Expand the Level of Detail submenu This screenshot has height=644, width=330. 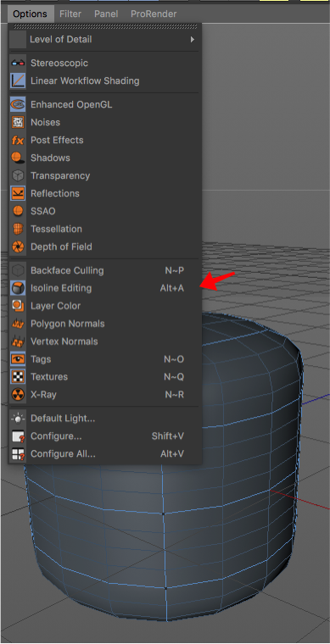(105, 40)
